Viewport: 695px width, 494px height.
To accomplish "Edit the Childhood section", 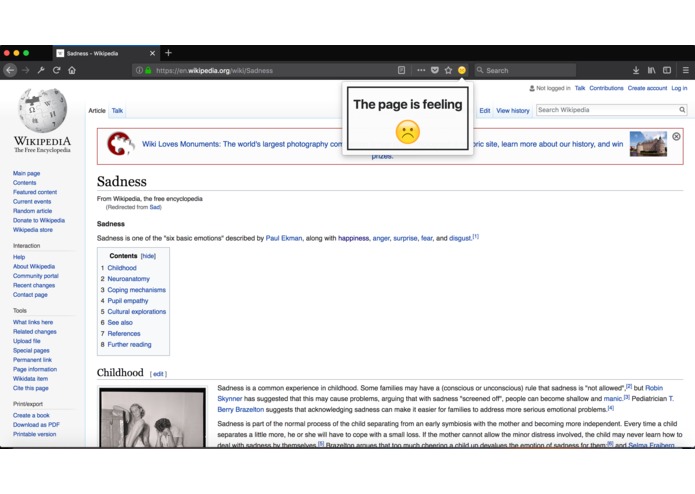I will pyautogui.click(x=158, y=374).
